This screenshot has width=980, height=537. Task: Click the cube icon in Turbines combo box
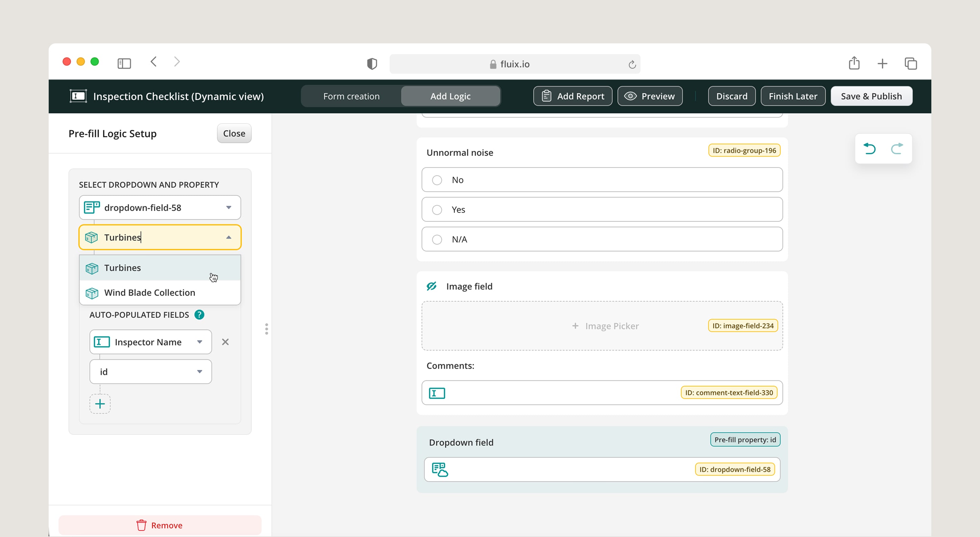pos(91,237)
